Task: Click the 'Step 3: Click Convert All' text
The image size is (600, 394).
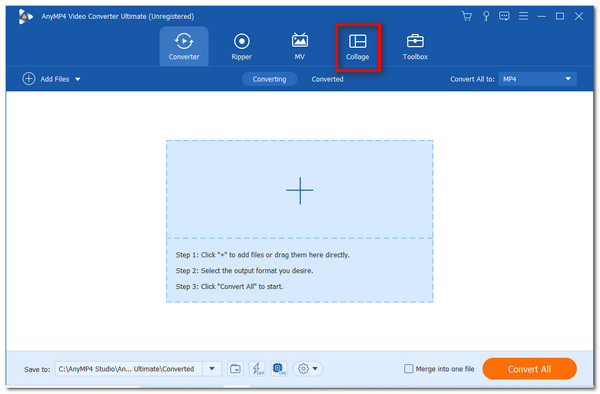Action: [229, 286]
